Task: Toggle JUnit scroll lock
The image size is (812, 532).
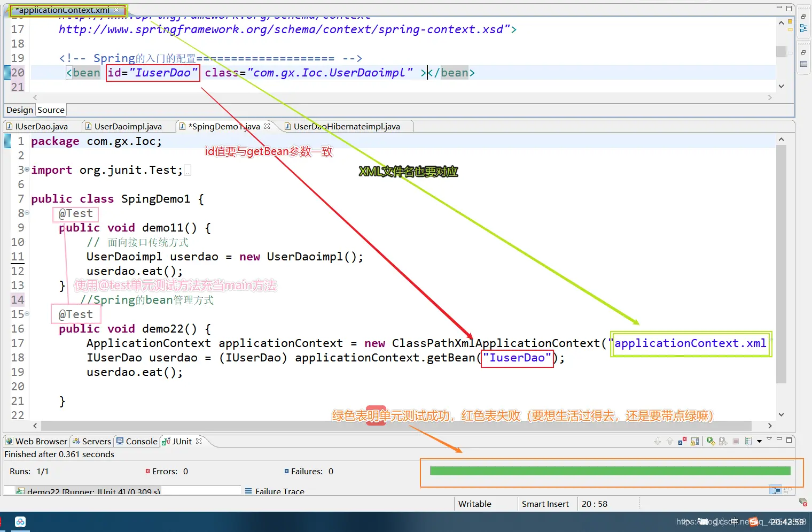Action: tap(694, 441)
